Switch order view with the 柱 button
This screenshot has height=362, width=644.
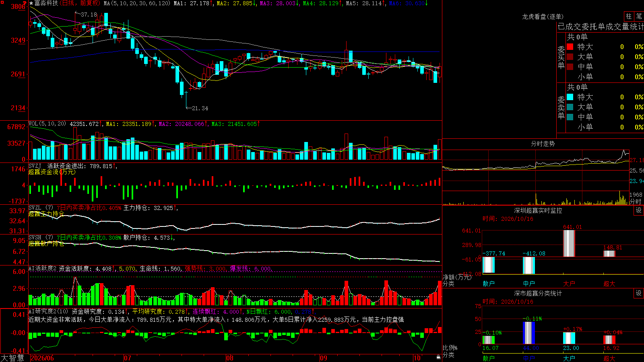[x=629, y=16]
